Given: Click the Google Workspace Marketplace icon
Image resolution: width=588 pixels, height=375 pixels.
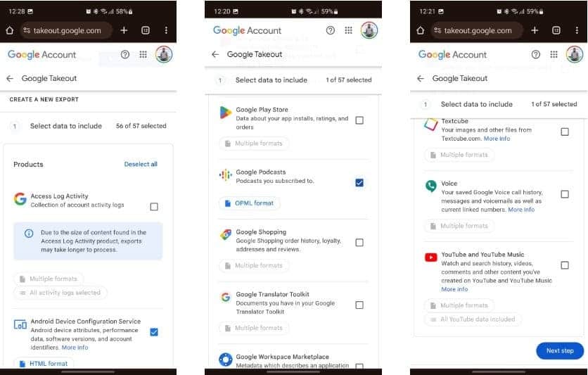Looking at the screenshot, I should click(225, 360).
